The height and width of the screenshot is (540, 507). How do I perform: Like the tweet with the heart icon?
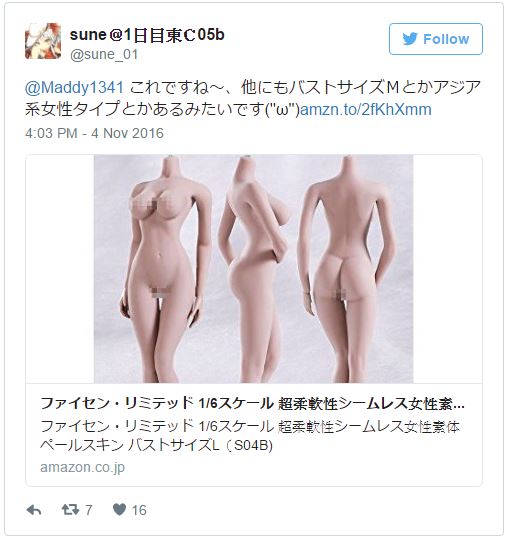120,509
